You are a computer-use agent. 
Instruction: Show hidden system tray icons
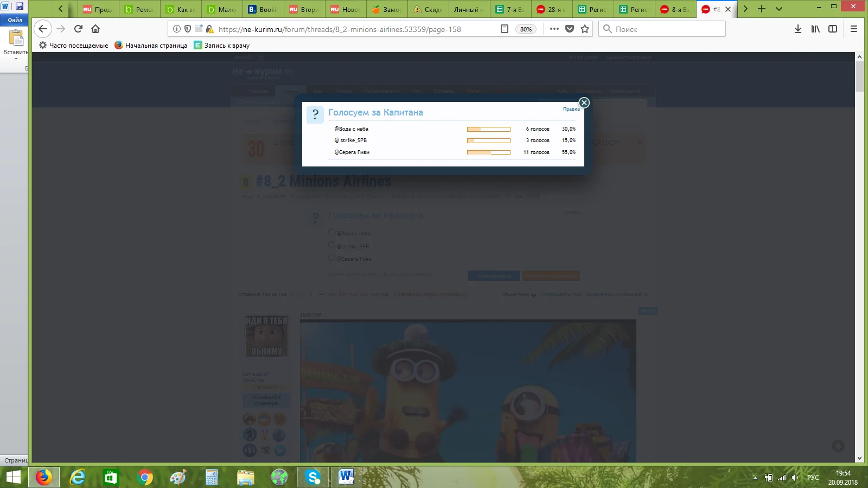(x=755, y=478)
